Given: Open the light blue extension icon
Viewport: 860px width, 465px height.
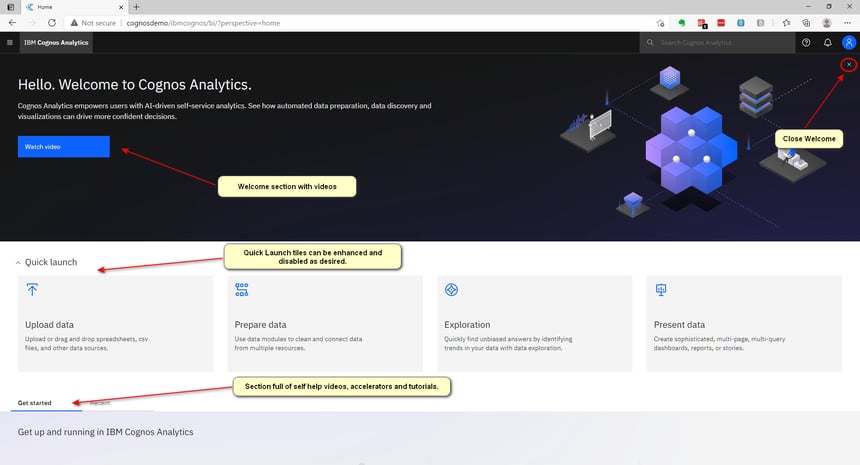Looking at the screenshot, I should [x=740, y=23].
